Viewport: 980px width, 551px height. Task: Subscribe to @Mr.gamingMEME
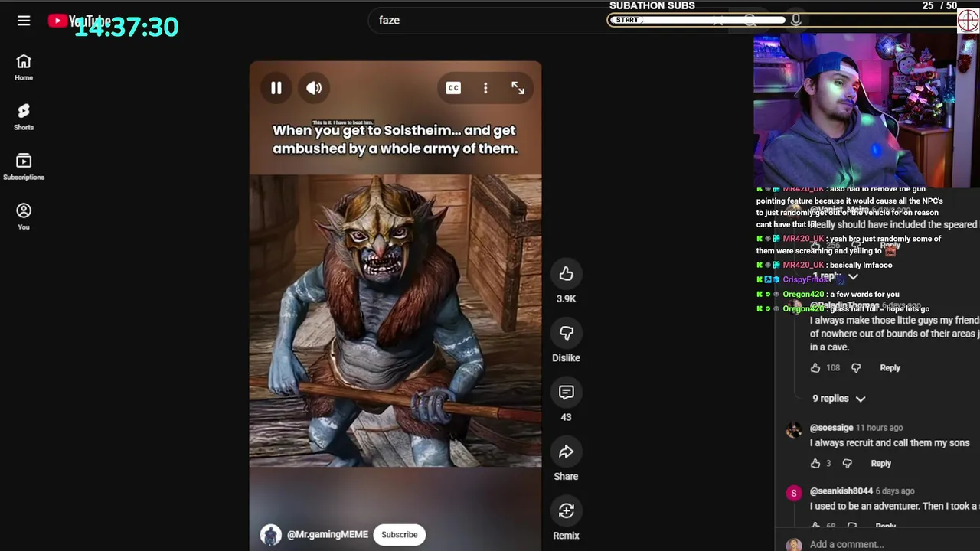pyautogui.click(x=400, y=535)
